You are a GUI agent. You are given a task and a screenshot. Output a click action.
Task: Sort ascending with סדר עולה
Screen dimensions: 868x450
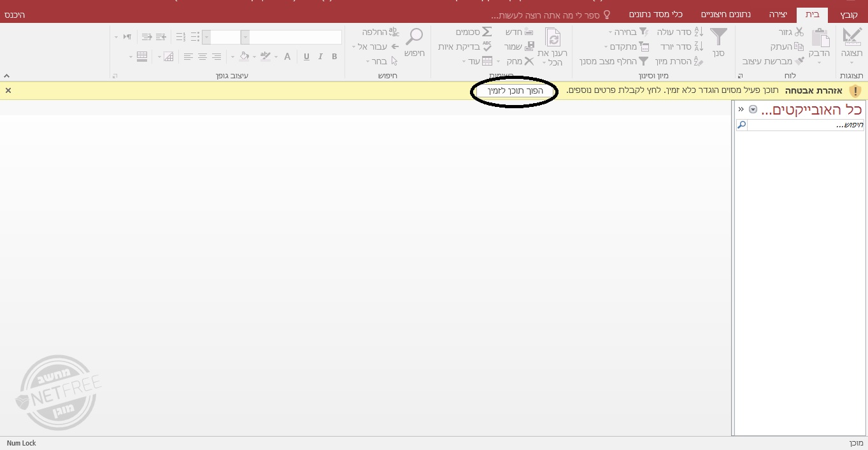pos(680,32)
